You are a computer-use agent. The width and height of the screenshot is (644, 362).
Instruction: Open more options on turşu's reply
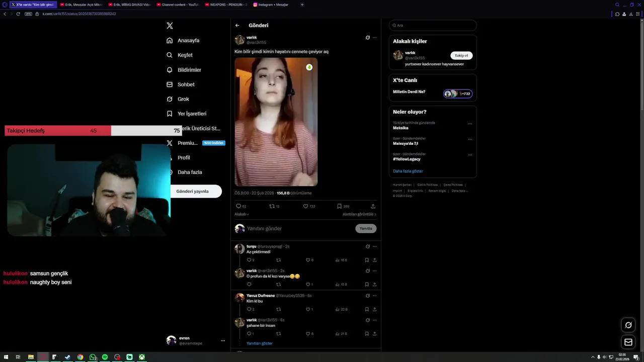click(x=374, y=246)
